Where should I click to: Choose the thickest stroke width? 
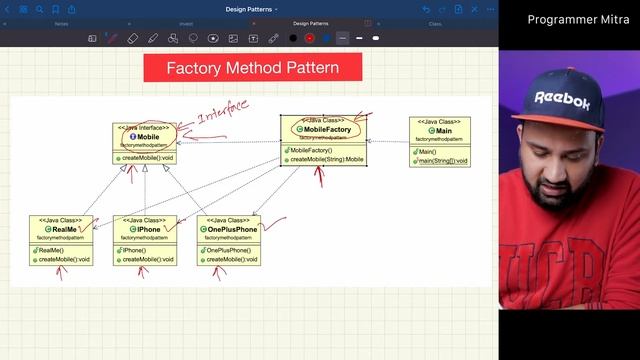(x=376, y=38)
